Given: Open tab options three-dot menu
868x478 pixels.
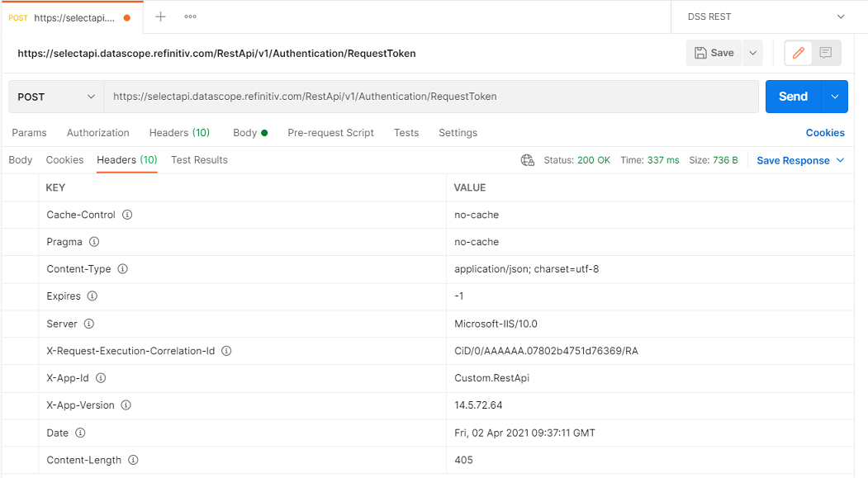Looking at the screenshot, I should coord(191,17).
